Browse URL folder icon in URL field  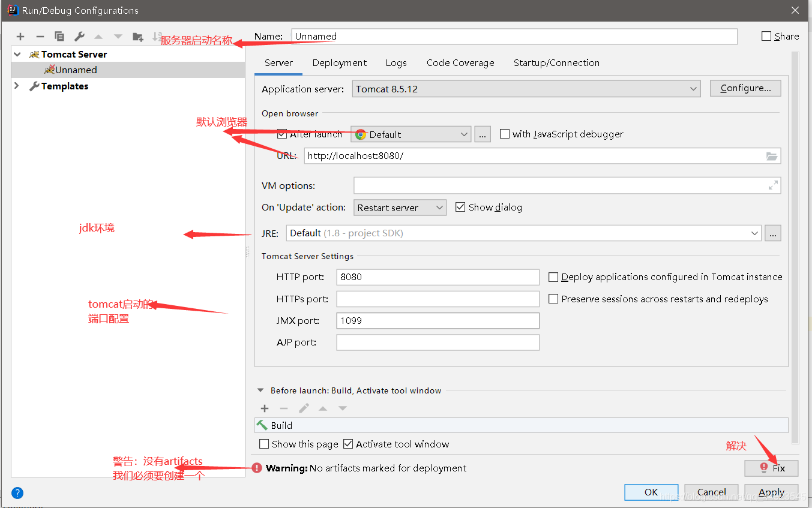tap(772, 156)
